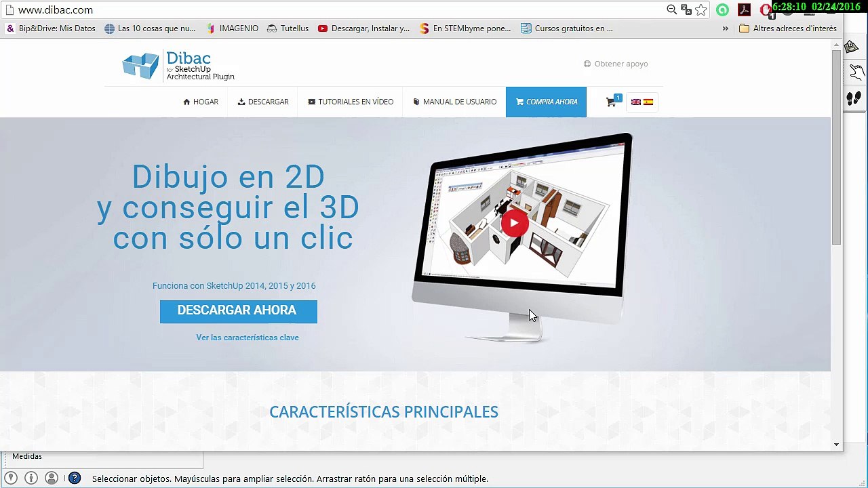Click the Adobe Acrobat extension icon

tap(745, 9)
